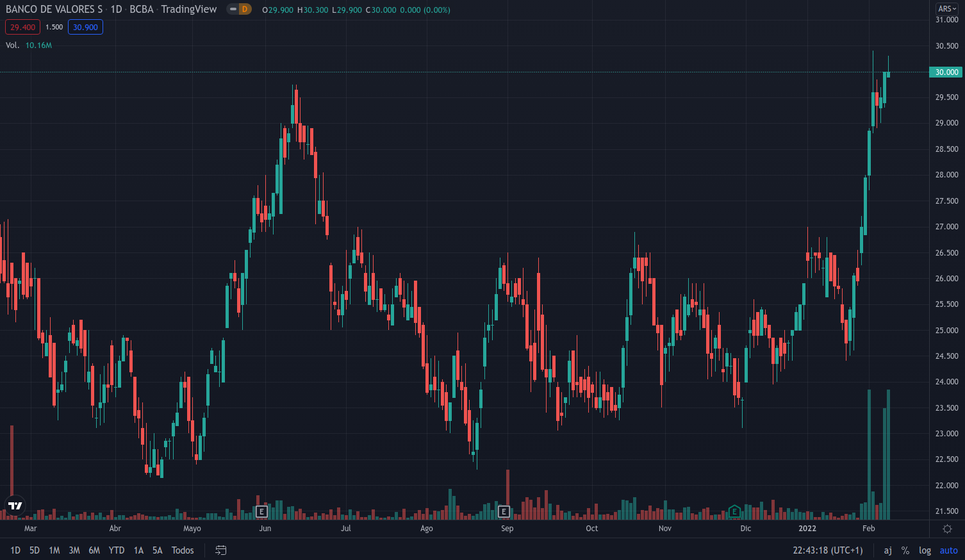Viewport: 965px width, 560px height.
Task: Toggle the log scale option
Action: pos(925,550)
